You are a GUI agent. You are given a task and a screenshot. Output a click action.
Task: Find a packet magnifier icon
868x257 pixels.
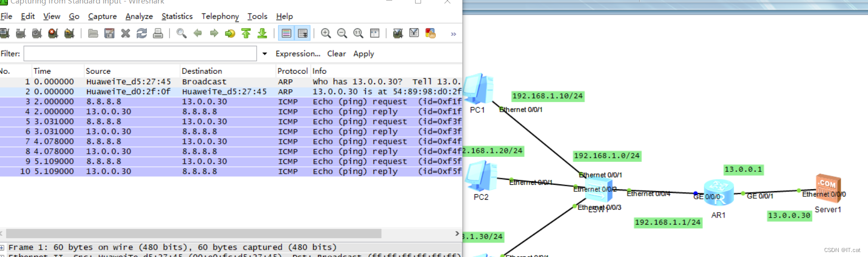pos(182,33)
